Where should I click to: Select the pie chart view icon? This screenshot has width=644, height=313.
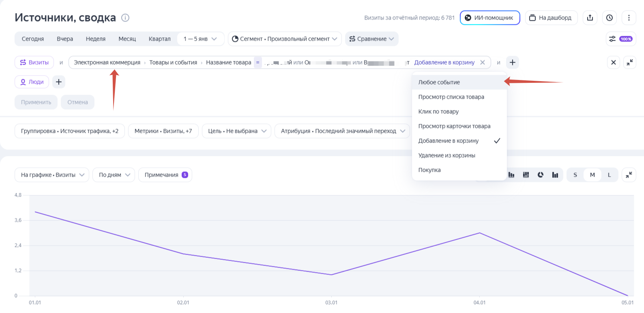[x=540, y=175]
